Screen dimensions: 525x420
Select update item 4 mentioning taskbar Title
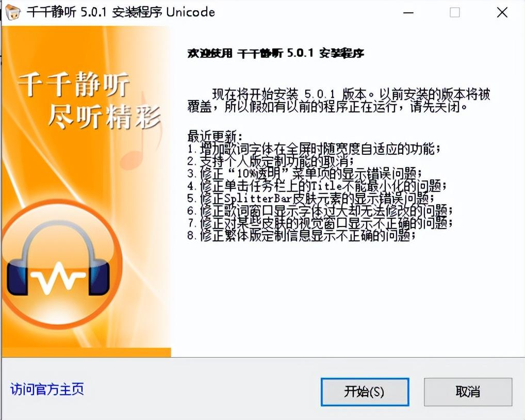[x=317, y=186]
